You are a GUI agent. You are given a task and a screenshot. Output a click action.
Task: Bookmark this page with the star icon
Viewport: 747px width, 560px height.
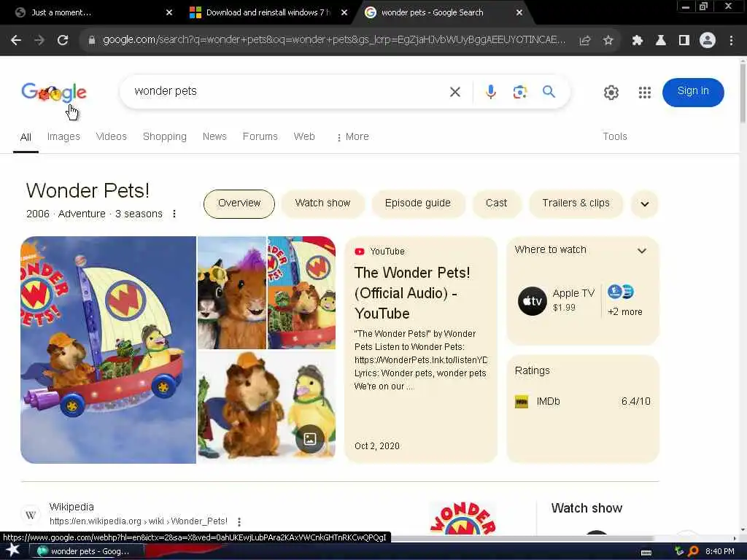tap(608, 41)
